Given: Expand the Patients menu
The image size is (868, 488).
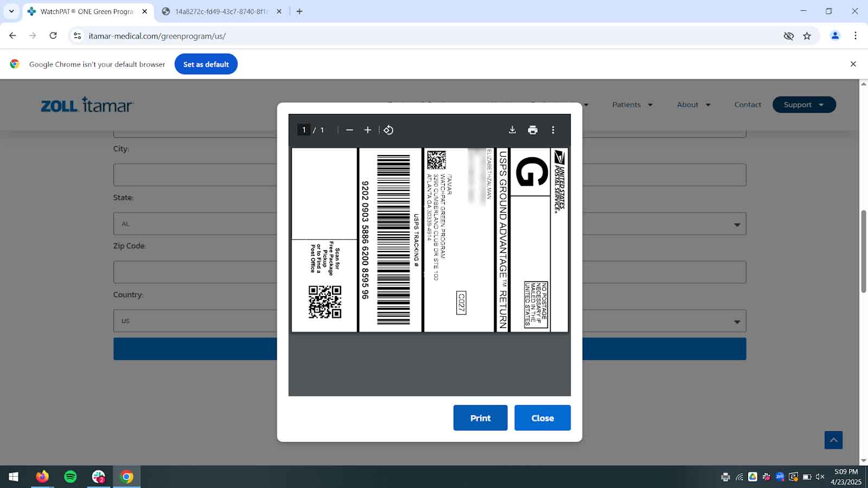Looking at the screenshot, I should (633, 105).
